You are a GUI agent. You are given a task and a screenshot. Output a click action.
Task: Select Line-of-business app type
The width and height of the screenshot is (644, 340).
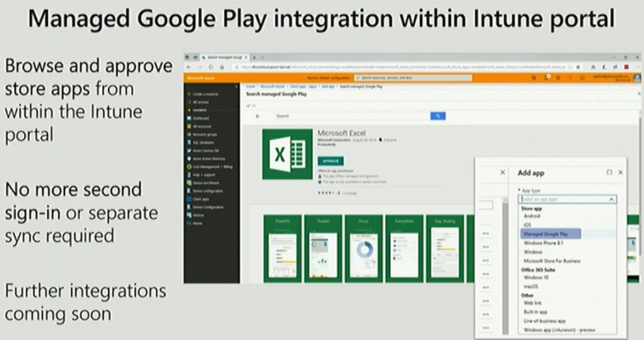(x=545, y=321)
